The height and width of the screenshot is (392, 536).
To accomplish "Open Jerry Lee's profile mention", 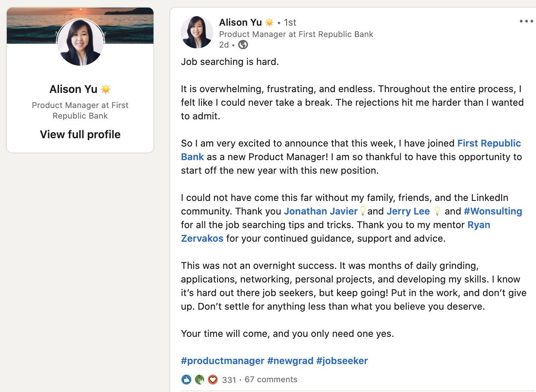I will coord(408,211).
